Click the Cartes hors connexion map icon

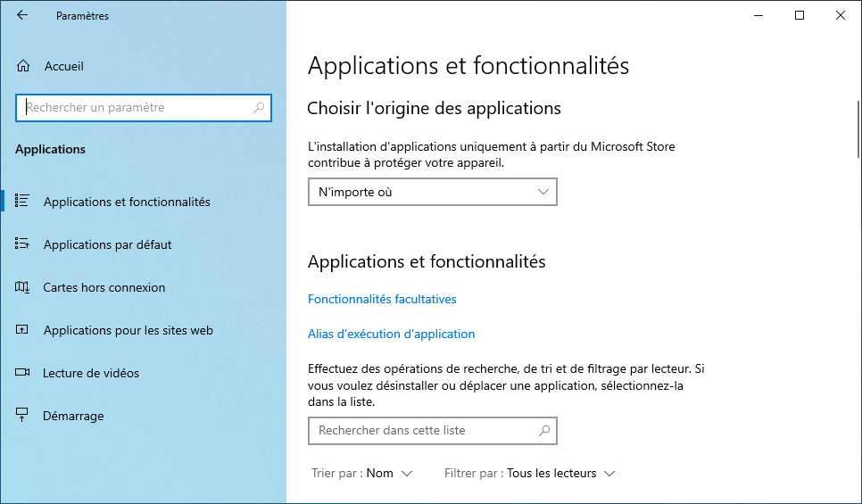tap(22, 287)
